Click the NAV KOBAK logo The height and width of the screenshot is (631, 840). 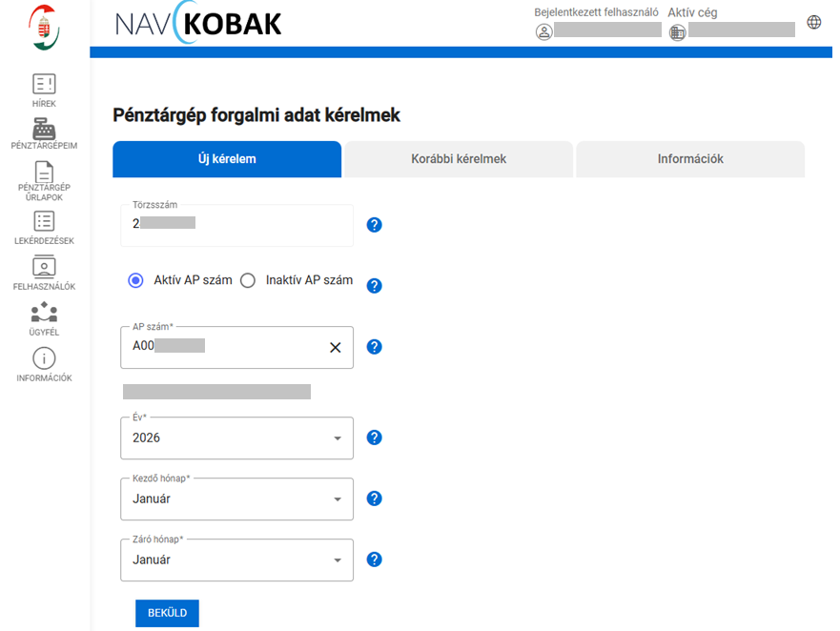[x=198, y=24]
